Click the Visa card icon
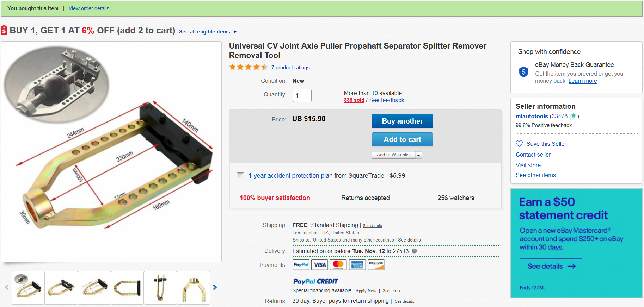 pyautogui.click(x=320, y=265)
